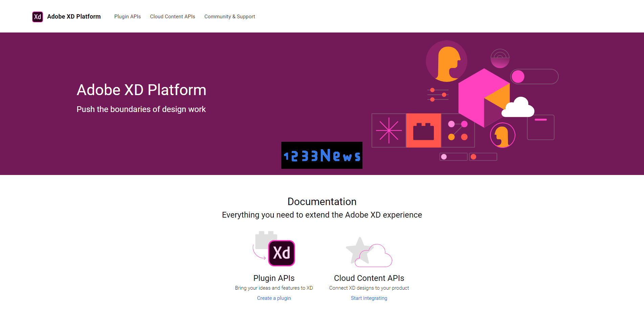Click the hero illustration graphic

pyautogui.click(x=465, y=101)
